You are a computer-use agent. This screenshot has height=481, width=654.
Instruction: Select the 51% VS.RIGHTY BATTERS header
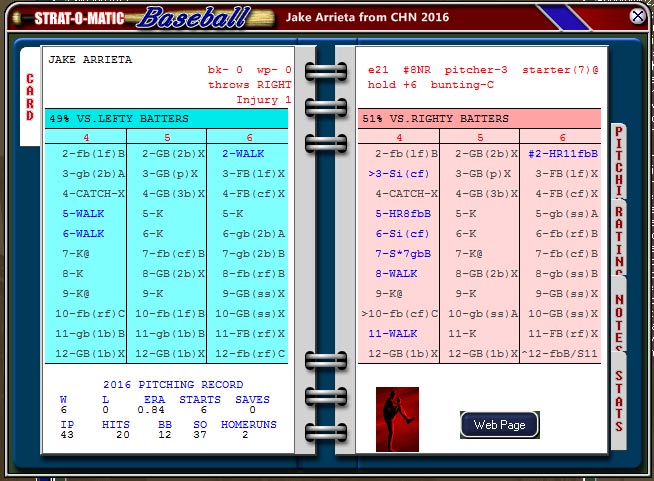pyautogui.click(x=480, y=119)
